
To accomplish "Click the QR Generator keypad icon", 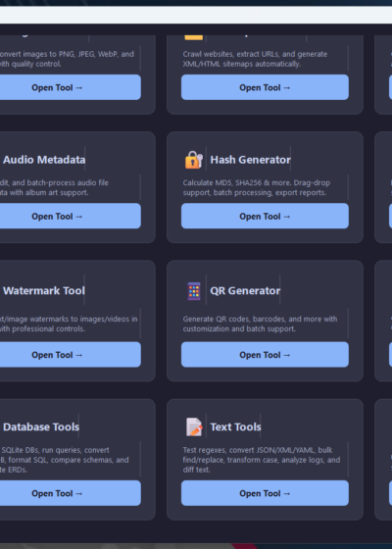I will tap(194, 291).
